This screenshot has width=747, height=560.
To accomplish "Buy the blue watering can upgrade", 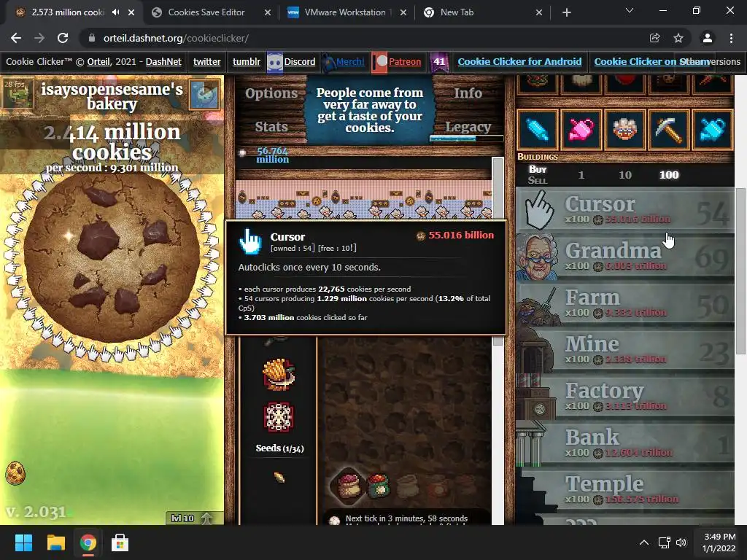I will point(712,130).
